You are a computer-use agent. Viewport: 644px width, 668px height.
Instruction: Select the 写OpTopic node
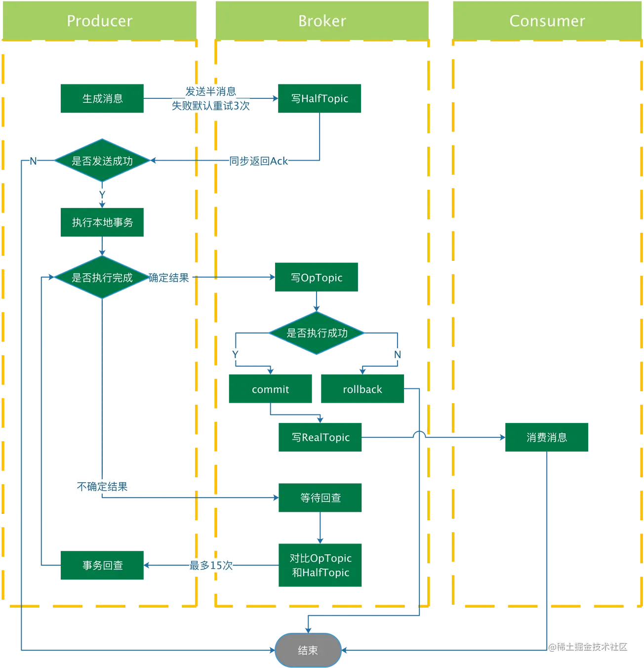pos(317,277)
